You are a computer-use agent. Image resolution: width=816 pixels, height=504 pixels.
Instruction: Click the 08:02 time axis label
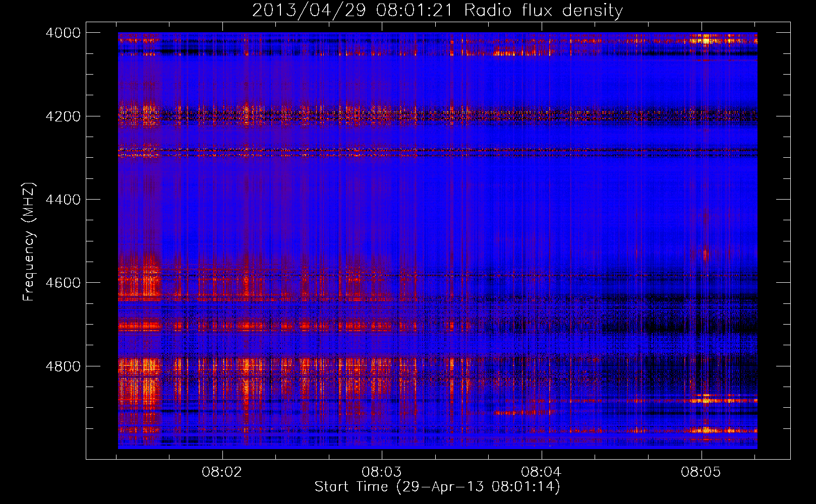[222, 472]
